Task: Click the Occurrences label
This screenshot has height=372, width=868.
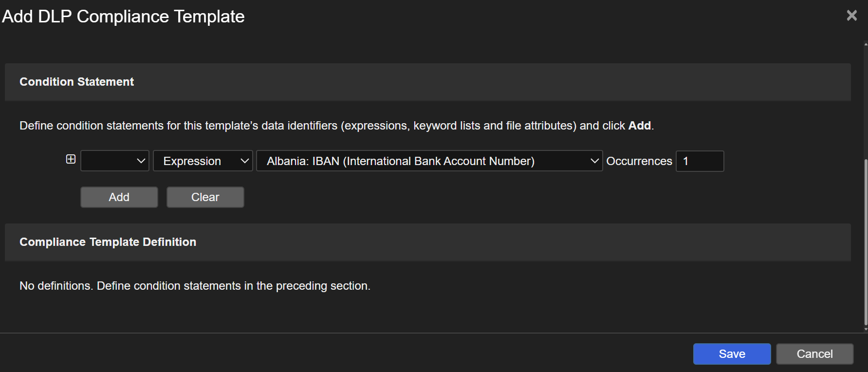Action: click(x=639, y=161)
